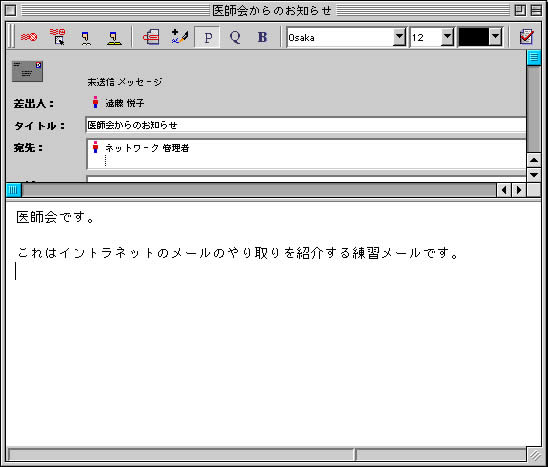Open the font size 12 dropdown
548x467 pixels.
coord(447,37)
